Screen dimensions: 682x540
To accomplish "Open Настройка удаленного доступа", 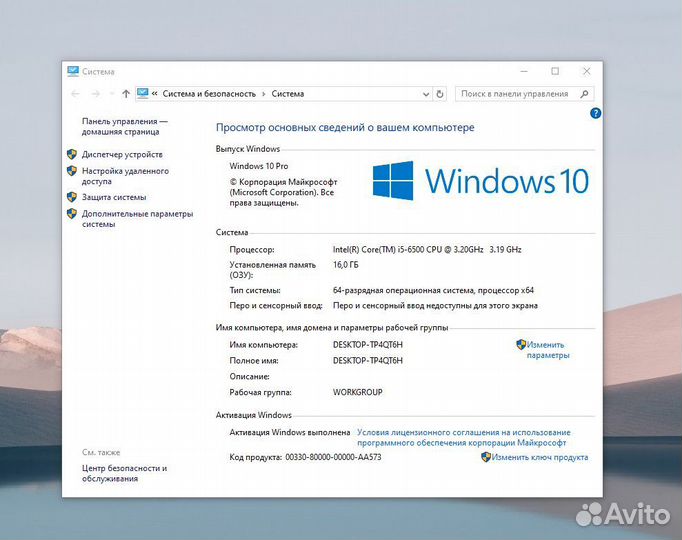I will (x=125, y=176).
